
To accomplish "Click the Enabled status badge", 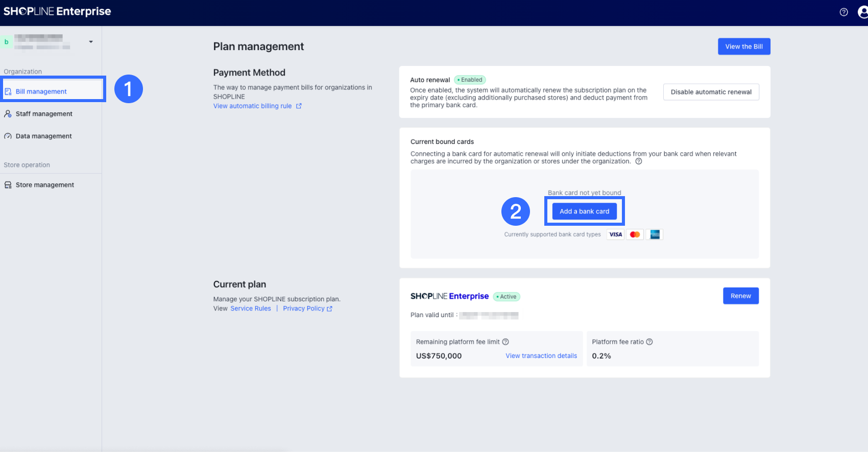I will click(470, 80).
